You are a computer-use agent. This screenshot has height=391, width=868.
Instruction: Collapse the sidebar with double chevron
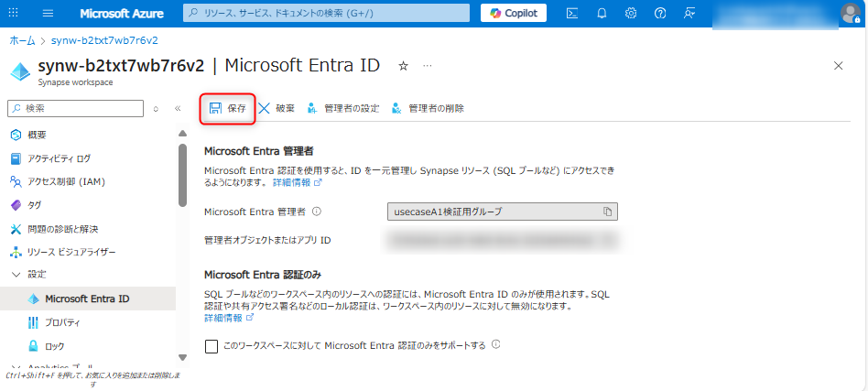pos(178,109)
